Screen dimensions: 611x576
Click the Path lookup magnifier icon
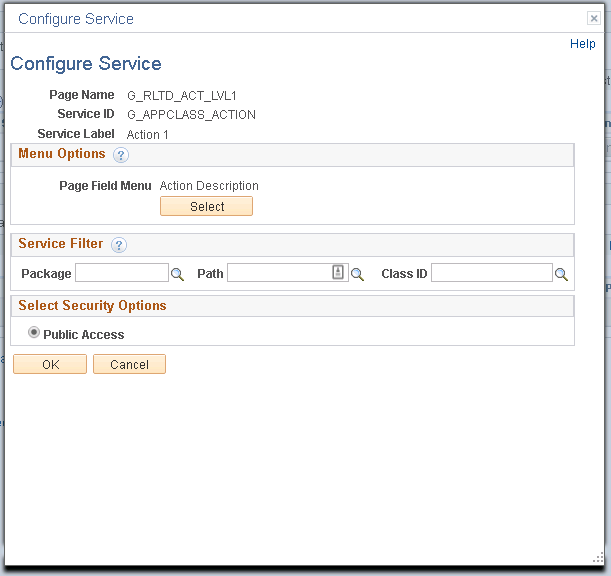tap(357, 274)
